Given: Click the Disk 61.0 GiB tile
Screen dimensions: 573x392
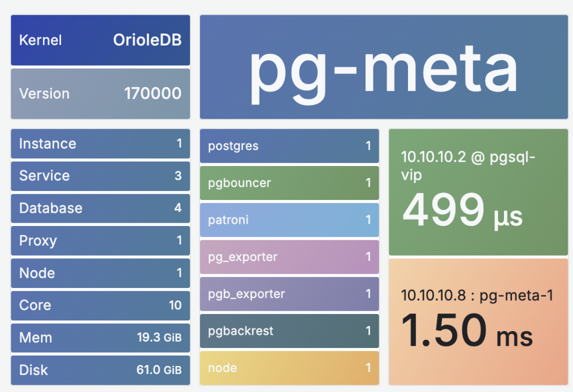Looking at the screenshot, I should point(100,370).
